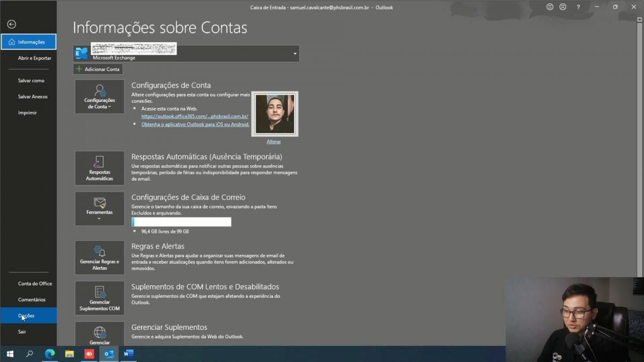Open Configurações de Conta dropdown button
The width and height of the screenshot is (644, 362).
coord(99,97)
